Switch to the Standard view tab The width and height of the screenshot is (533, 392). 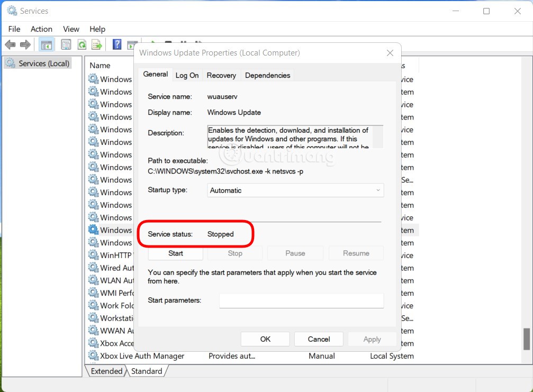pos(147,371)
